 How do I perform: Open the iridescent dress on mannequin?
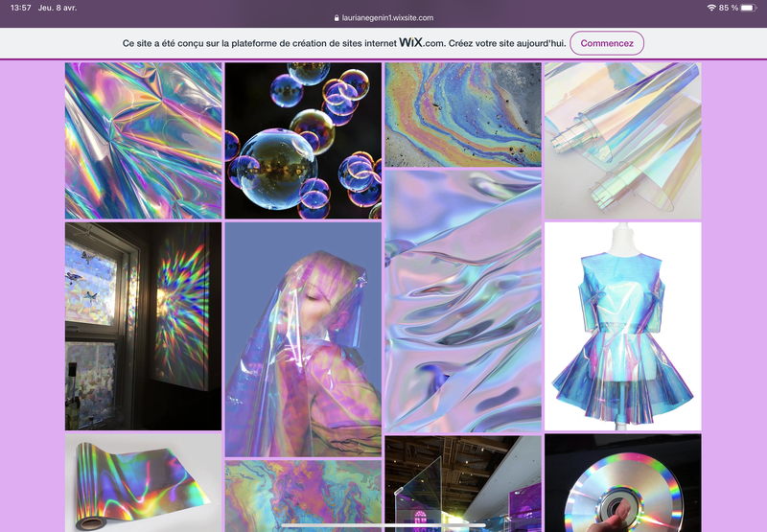coord(622,326)
